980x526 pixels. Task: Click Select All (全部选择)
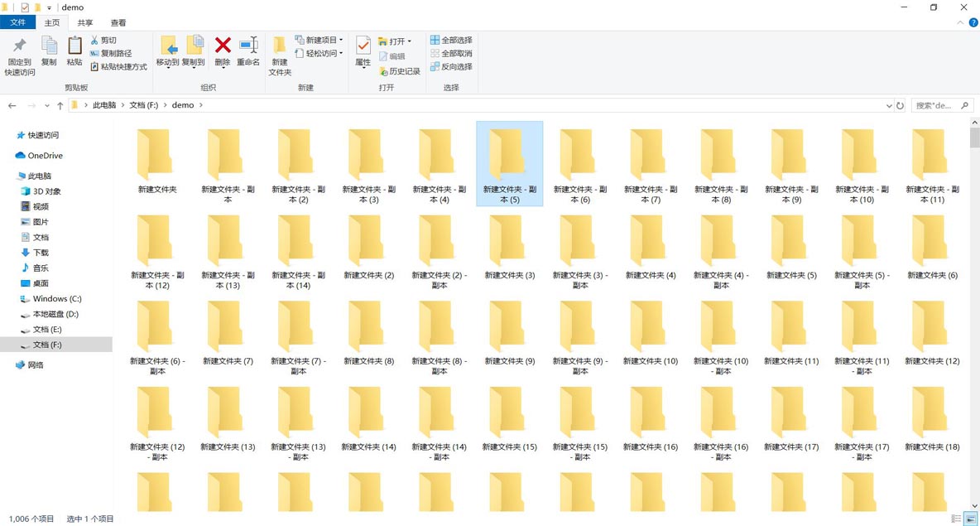tap(451, 40)
